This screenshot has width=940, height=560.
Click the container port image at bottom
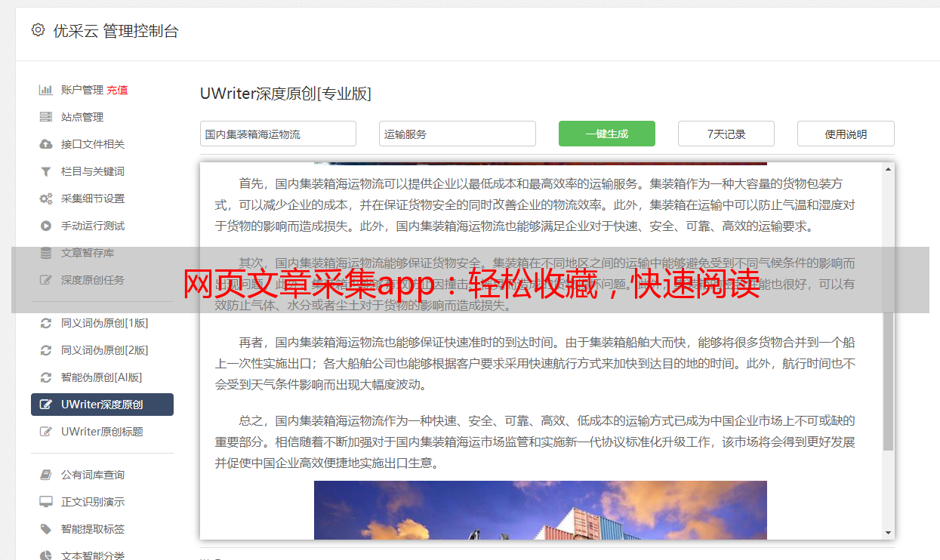coord(541,510)
